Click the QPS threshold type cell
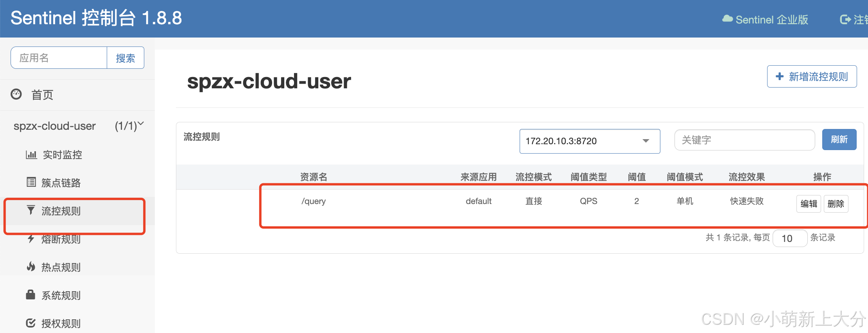Screen dimensions: 868x333 click(x=588, y=201)
